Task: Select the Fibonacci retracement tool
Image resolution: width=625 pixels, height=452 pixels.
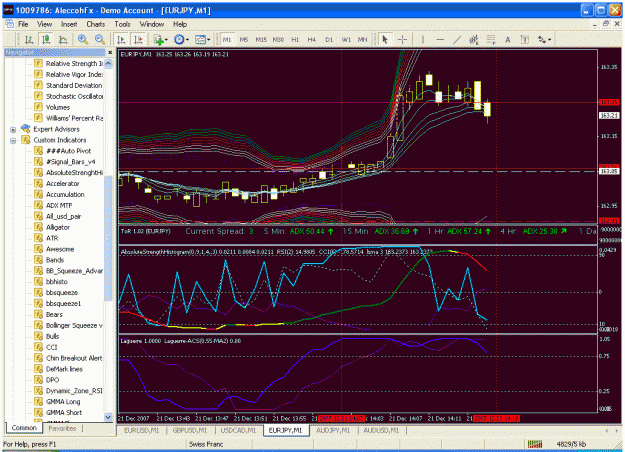Action: click(491, 39)
